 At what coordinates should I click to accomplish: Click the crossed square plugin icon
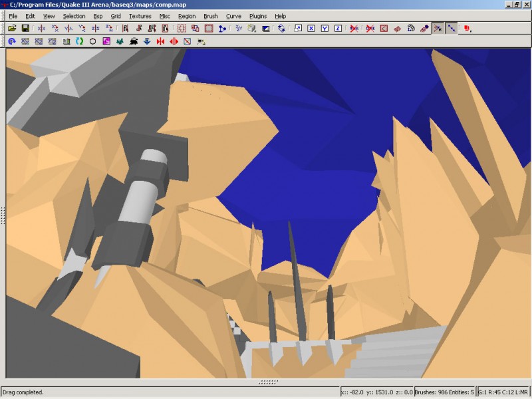coord(188,41)
